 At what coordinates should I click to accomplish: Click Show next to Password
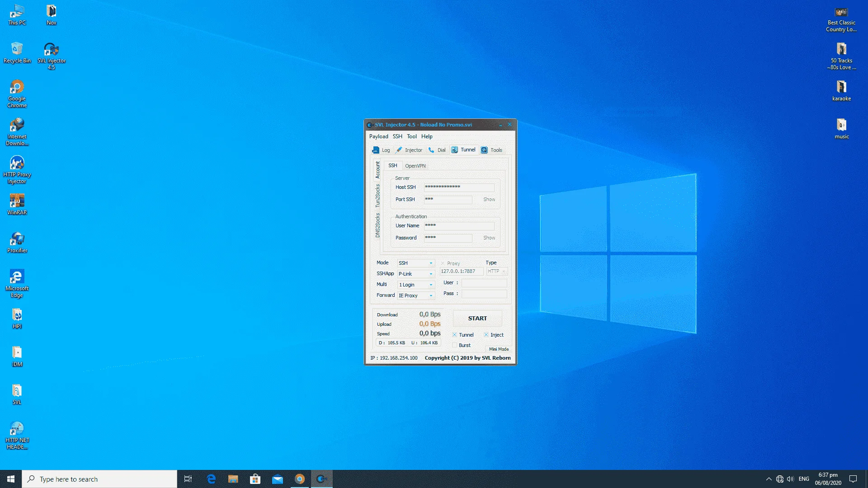click(489, 238)
